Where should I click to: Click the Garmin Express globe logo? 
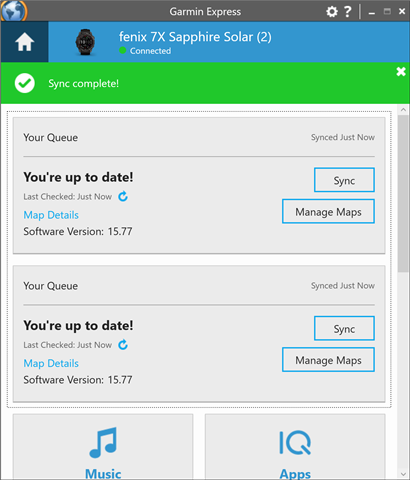coord(14,11)
